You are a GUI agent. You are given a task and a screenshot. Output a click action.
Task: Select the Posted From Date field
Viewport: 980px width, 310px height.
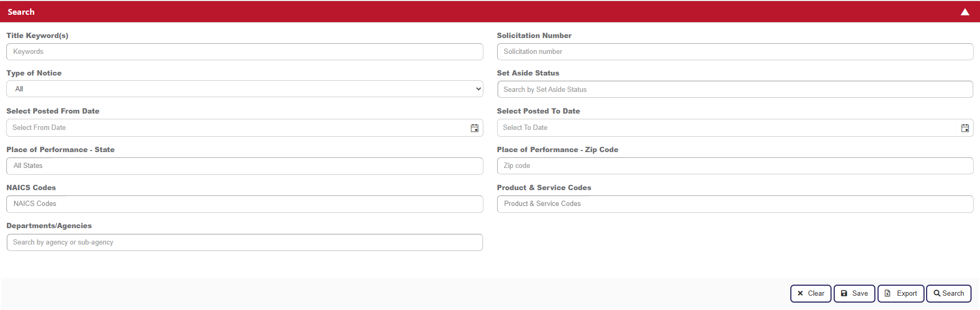[x=238, y=128]
